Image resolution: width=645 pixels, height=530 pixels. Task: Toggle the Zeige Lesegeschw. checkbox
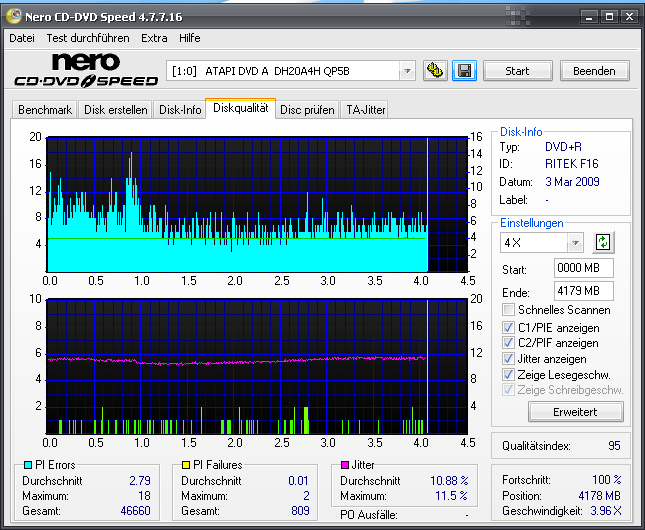[509, 374]
